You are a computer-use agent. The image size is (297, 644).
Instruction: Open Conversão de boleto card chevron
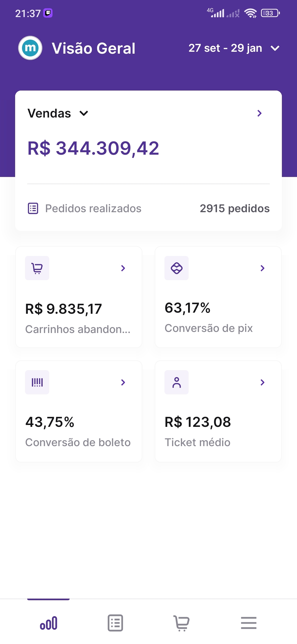click(x=123, y=382)
